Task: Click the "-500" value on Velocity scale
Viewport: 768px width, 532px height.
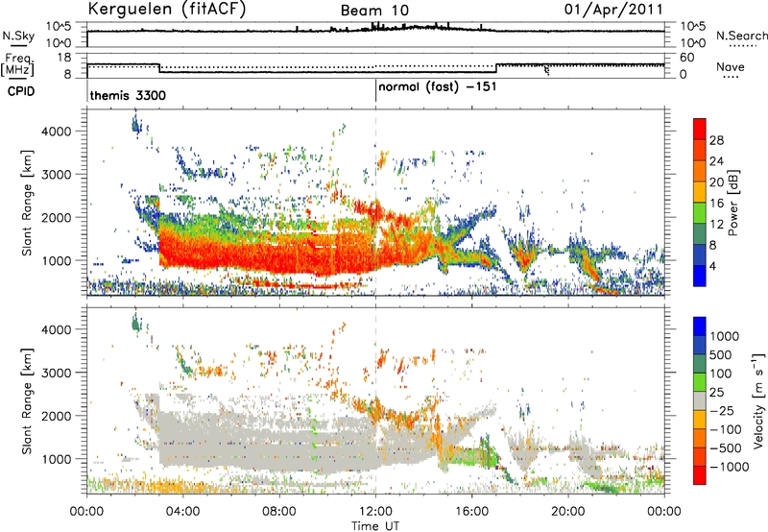Action: pyautogui.click(x=726, y=447)
